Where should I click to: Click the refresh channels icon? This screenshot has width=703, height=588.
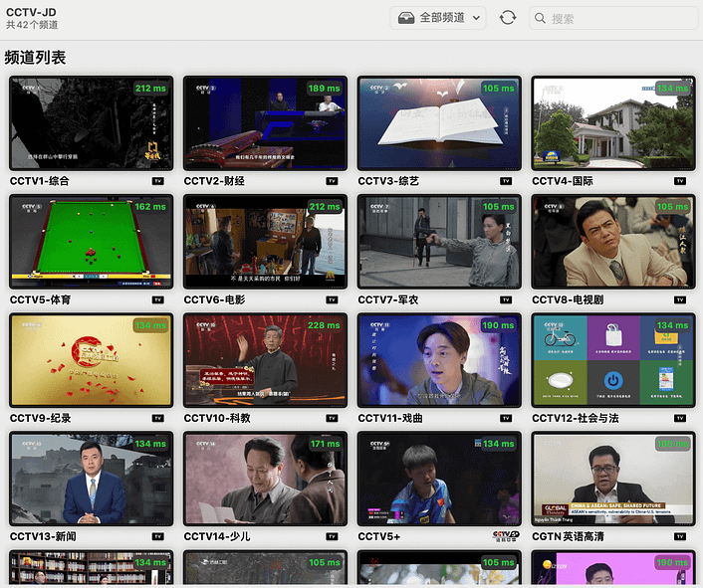[x=508, y=18]
